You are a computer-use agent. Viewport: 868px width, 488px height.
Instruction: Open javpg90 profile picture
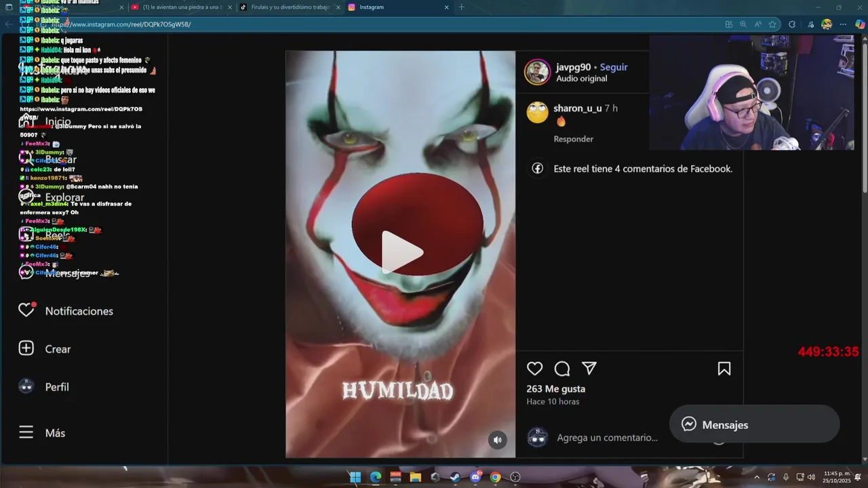[537, 72]
